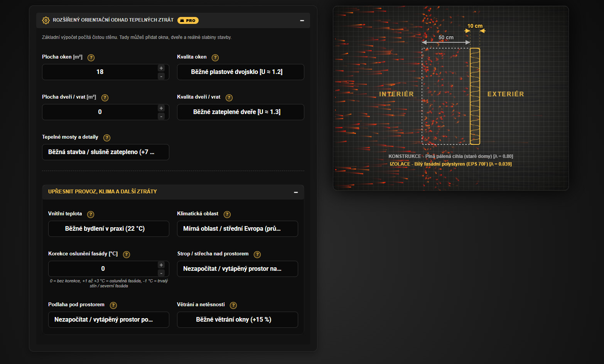Screen dimensions: 604x364
Task: Open Klimatická oblast dropdown (Mírná oblast)
Action: click(x=238, y=229)
